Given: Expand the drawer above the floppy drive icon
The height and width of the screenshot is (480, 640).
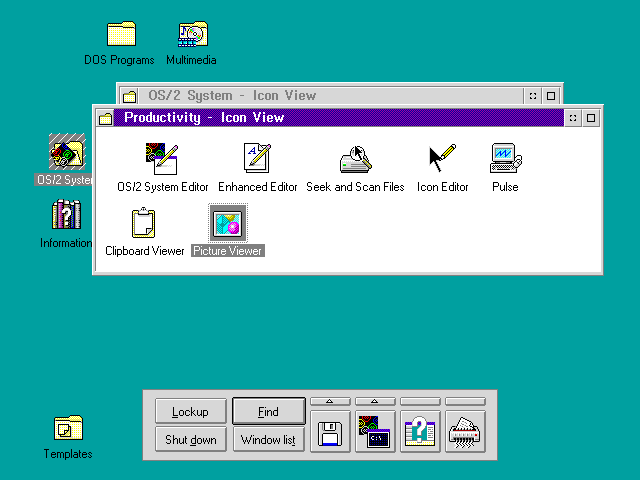Looking at the screenshot, I should (x=330, y=401).
